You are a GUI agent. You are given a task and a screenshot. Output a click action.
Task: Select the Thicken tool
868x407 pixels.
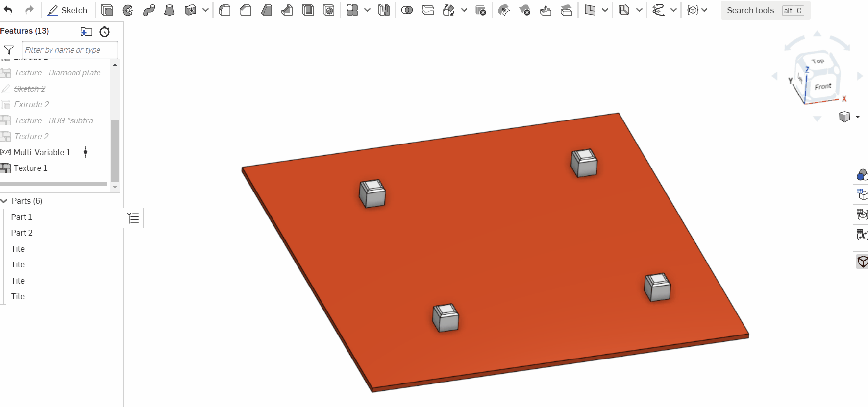[x=190, y=10]
